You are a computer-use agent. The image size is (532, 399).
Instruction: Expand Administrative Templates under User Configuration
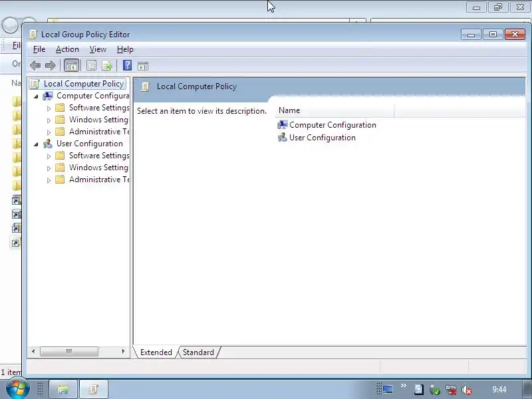click(49, 180)
